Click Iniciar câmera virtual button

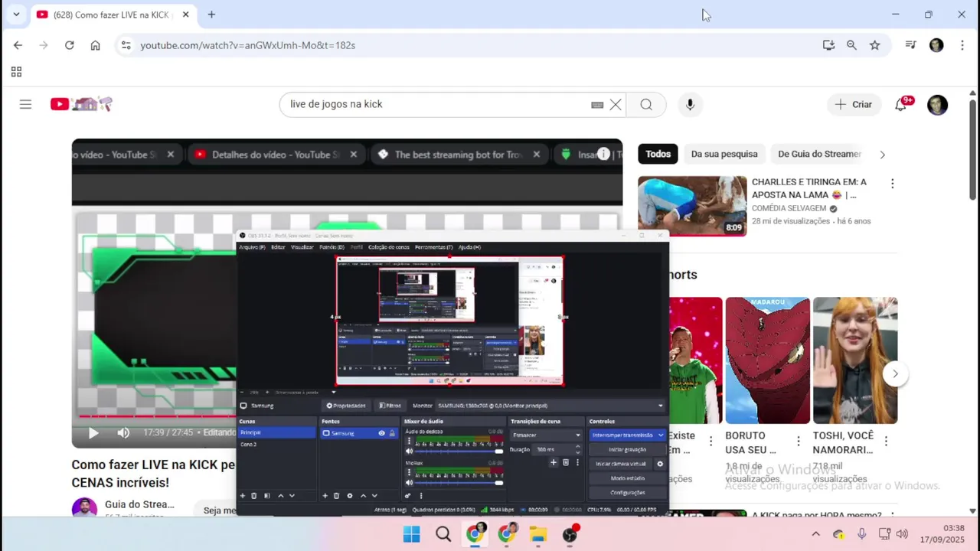(x=621, y=464)
